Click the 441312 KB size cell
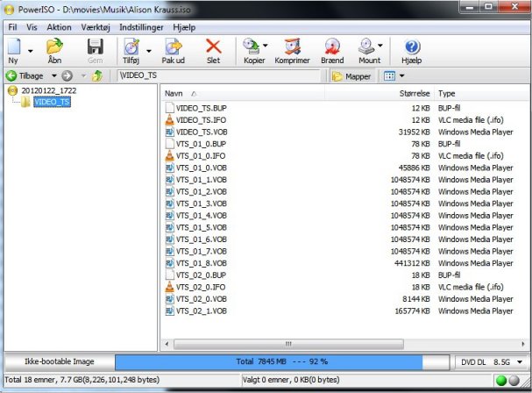Viewport: 532px width, 393px height. pos(412,263)
